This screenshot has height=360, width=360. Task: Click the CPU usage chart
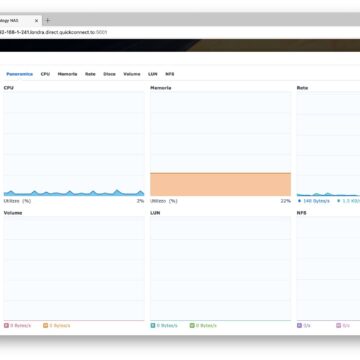click(x=74, y=144)
